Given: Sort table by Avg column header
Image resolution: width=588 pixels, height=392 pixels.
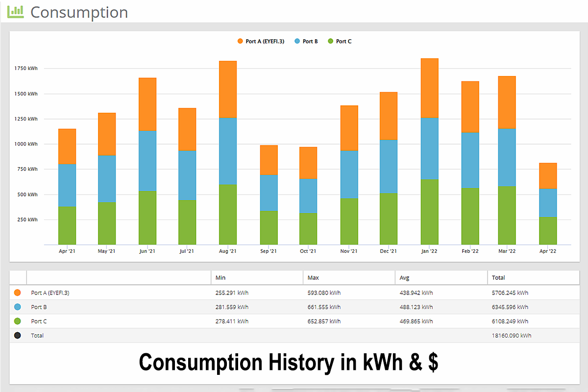Looking at the screenshot, I should [x=405, y=278].
